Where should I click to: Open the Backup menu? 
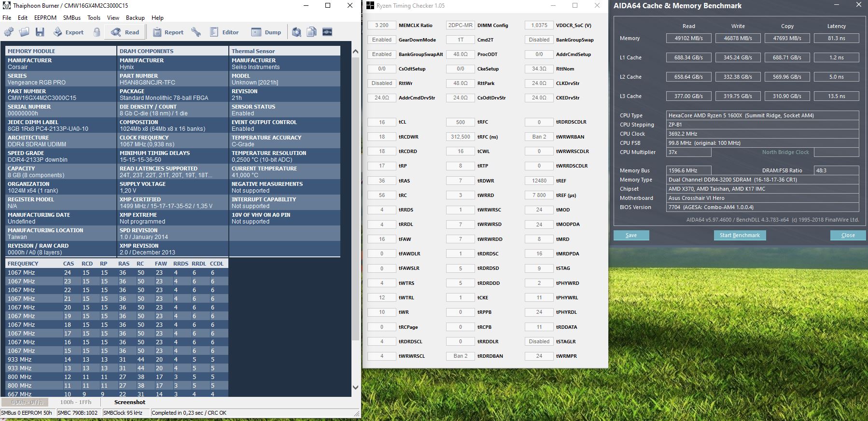pyautogui.click(x=135, y=18)
